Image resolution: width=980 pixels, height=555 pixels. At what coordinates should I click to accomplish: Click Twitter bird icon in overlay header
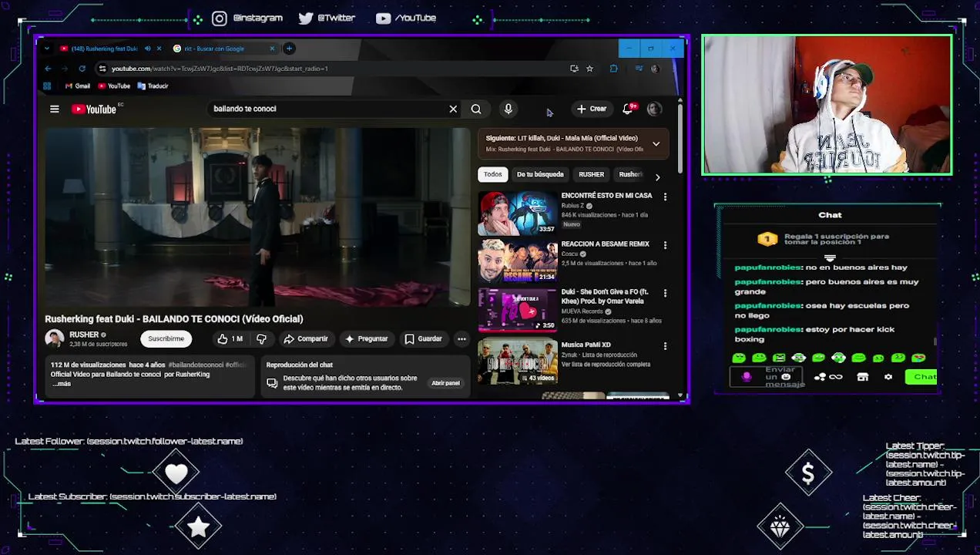(306, 18)
